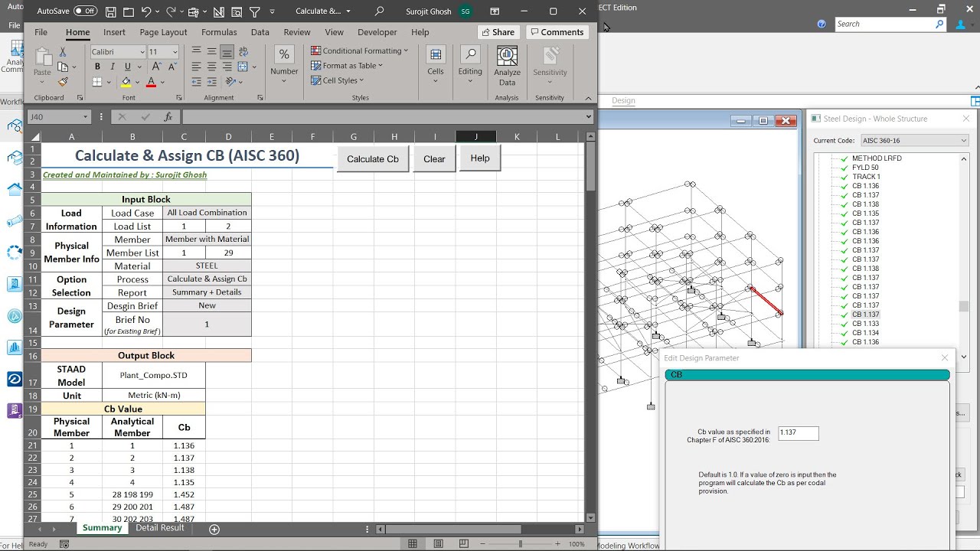Center text horizontally in cell
Viewport: 980px width, 551px height.
(x=211, y=67)
